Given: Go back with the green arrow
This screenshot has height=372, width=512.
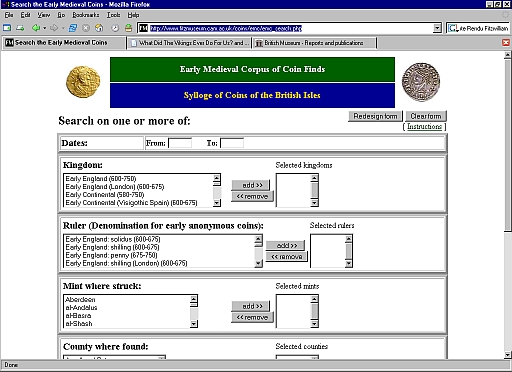Looking at the screenshot, I should [x=36, y=28].
